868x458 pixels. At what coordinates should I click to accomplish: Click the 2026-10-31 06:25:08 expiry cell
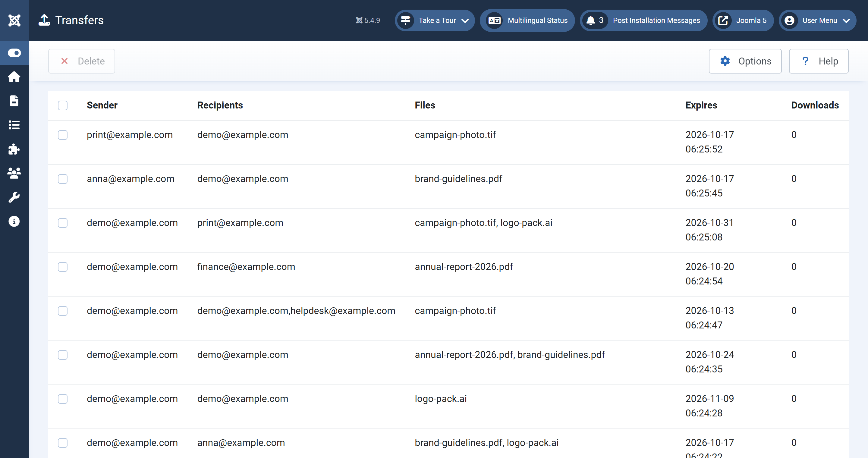click(x=709, y=230)
